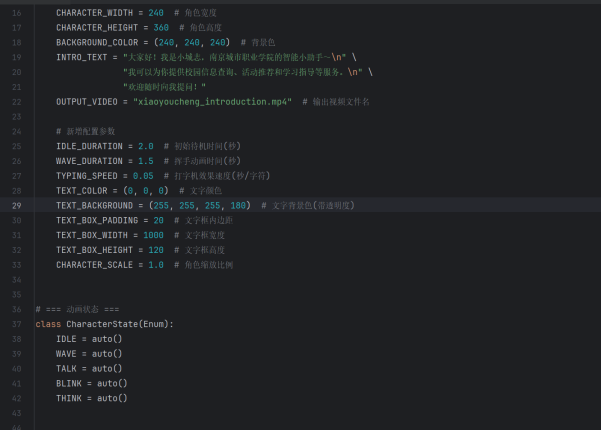The image size is (601, 430).
Task: Click the TEXT_BOX_PADDING value 20
Action: coord(159,220)
